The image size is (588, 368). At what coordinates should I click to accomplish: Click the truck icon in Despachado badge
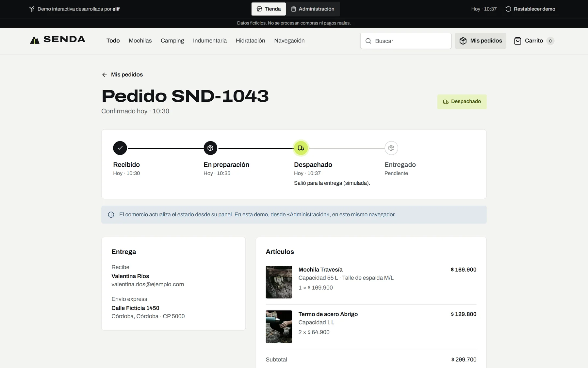click(x=446, y=102)
